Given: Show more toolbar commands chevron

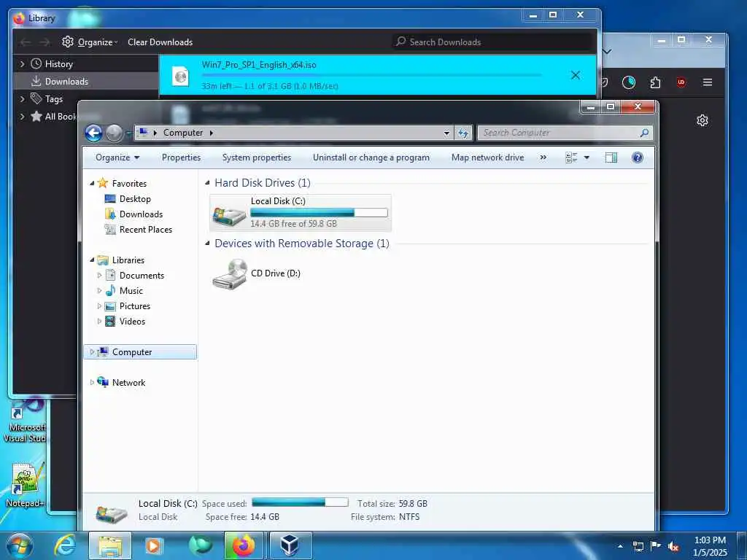Looking at the screenshot, I should pyautogui.click(x=543, y=157).
